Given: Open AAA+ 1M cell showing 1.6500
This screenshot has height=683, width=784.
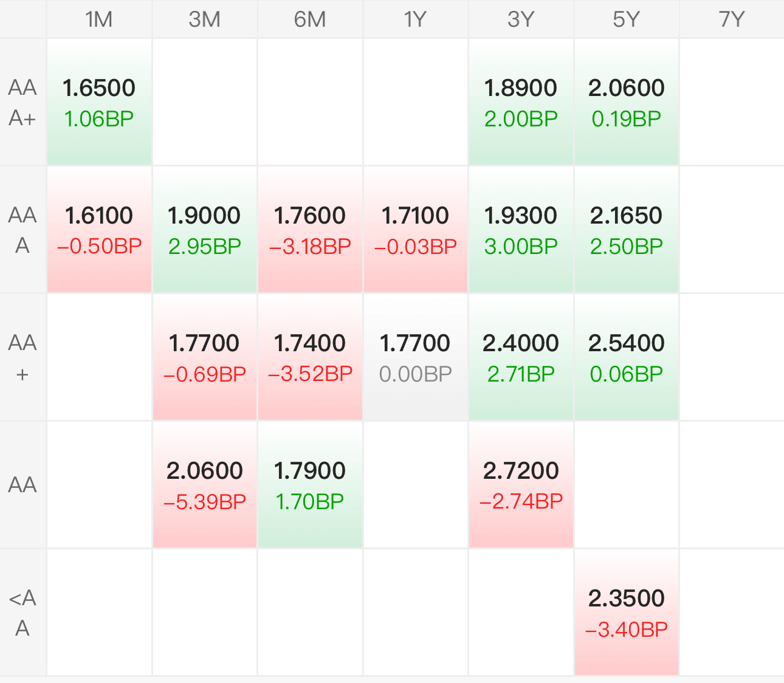Looking at the screenshot, I should (x=99, y=102).
